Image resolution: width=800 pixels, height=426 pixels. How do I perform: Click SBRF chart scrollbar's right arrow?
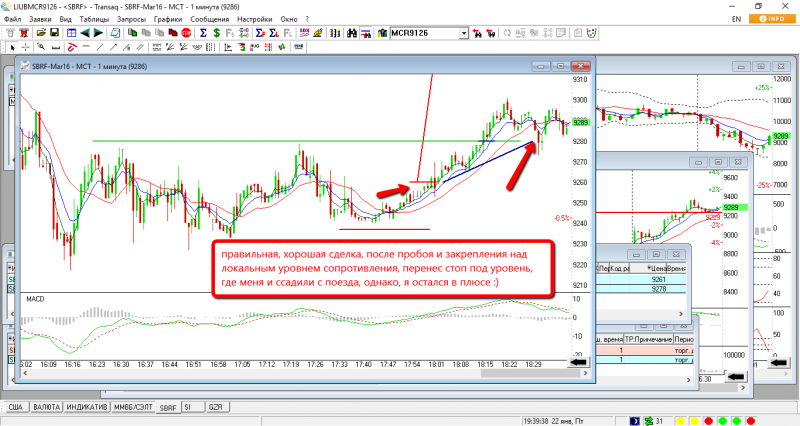(586, 373)
